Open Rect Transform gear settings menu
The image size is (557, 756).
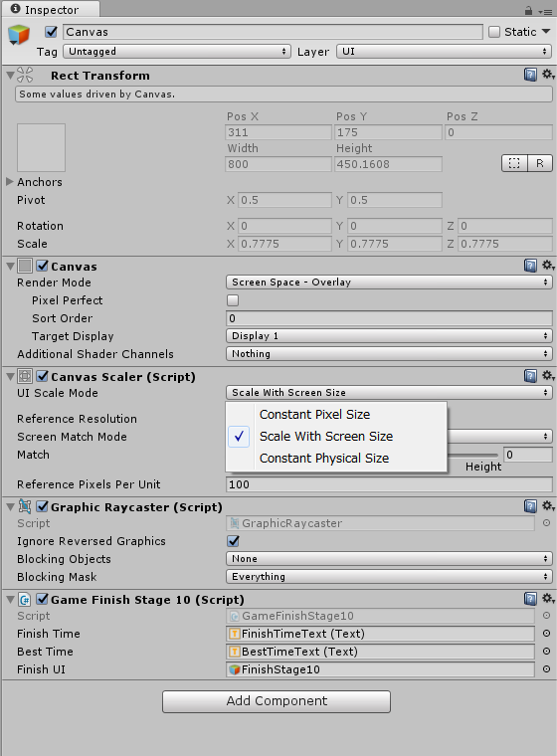tap(548, 75)
